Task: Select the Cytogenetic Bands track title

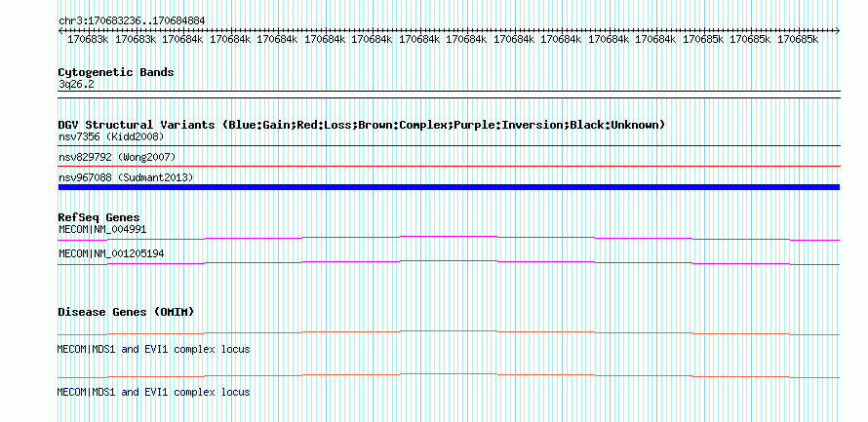Action: 116,72
